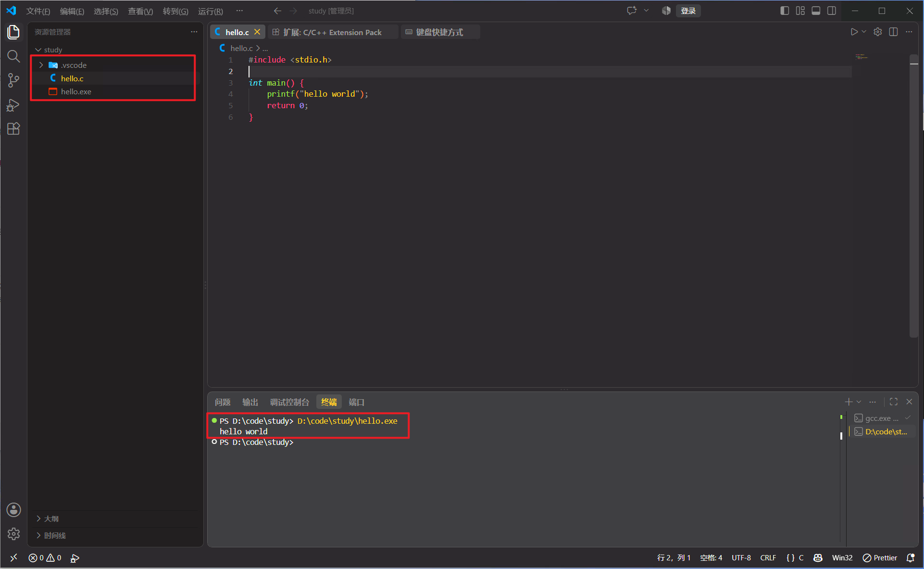
Task: Open the Search view in activity bar
Action: [x=13, y=56]
